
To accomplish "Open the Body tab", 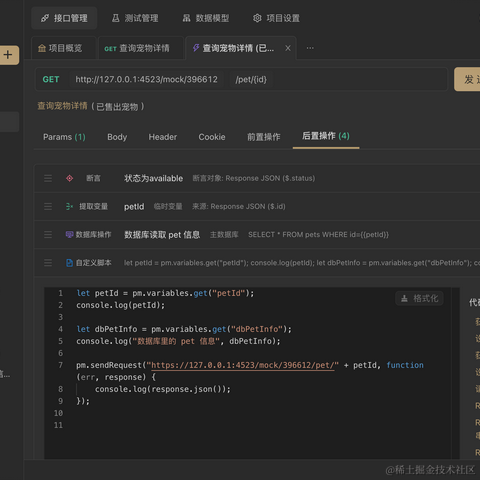I will click(x=117, y=137).
